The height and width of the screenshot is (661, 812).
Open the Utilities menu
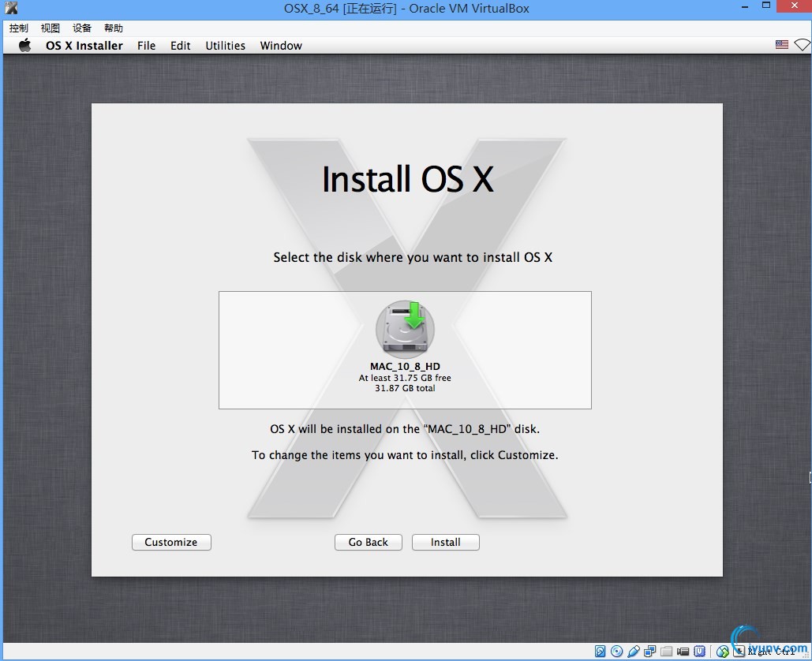[x=225, y=46]
